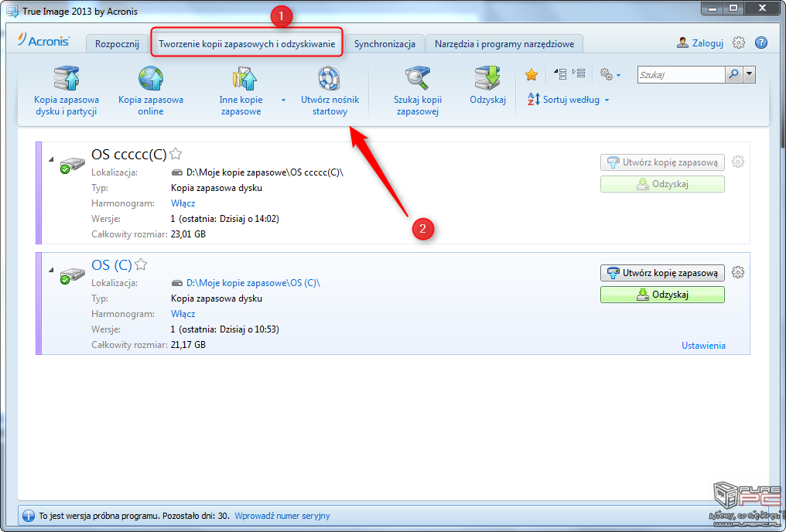Click the Zaloguj sign-in link
Image resolution: width=786 pixels, height=532 pixels.
(700, 43)
